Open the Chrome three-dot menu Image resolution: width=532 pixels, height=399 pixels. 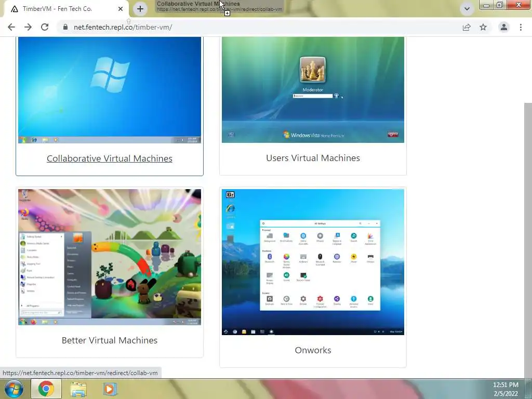[x=521, y=27]
